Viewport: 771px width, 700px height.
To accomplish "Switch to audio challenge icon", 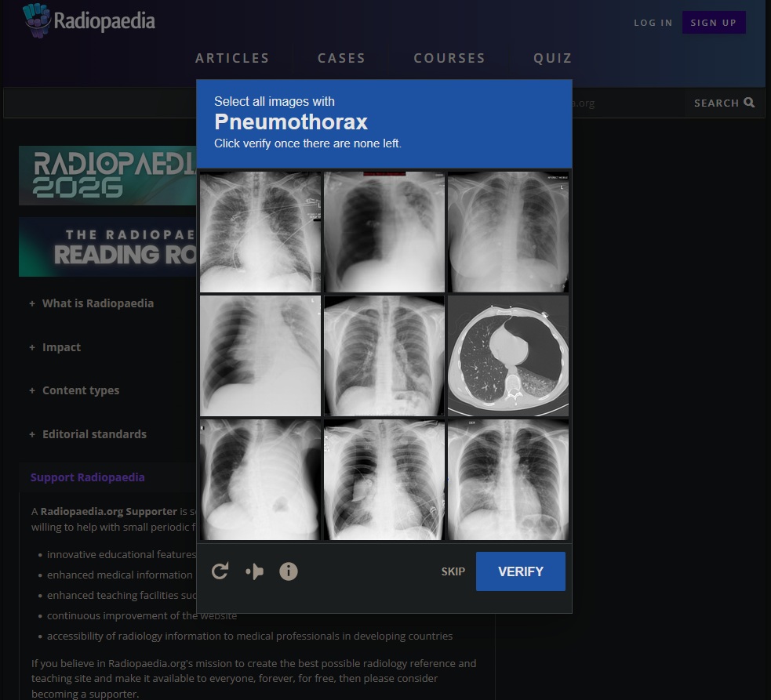I will [254, 571].
